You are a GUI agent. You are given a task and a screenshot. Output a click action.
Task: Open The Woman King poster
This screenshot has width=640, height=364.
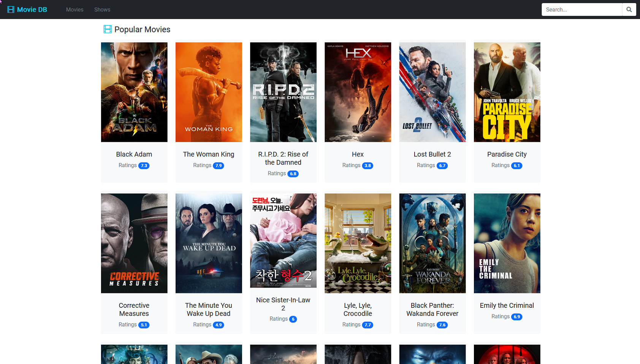tap(209, 92)
